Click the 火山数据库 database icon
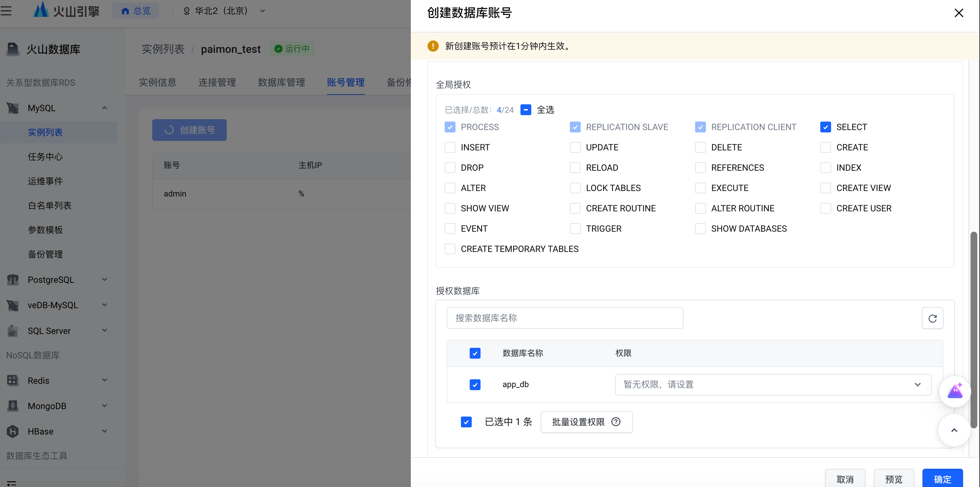The image size is (980, 487). point(13,49)
